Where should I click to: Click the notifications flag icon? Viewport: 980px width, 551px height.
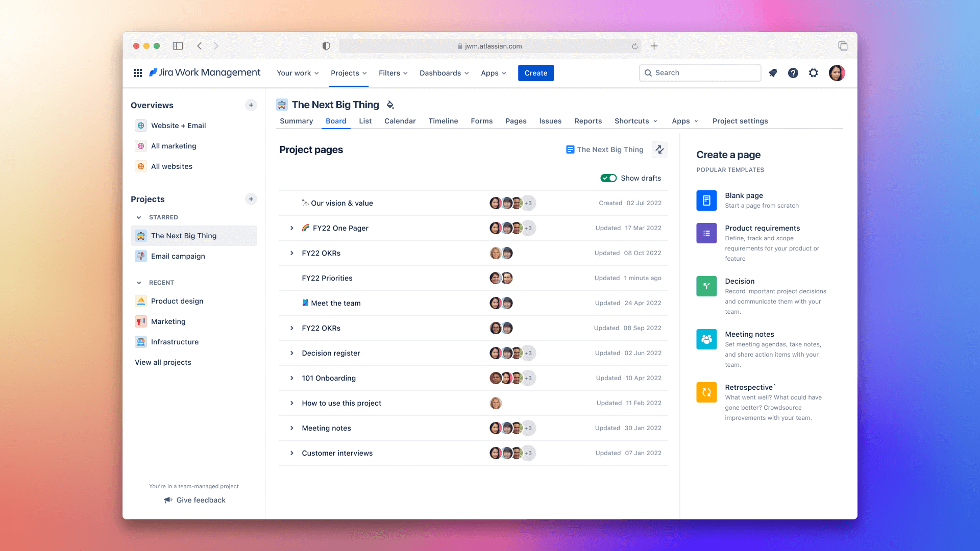pos(772,73)
